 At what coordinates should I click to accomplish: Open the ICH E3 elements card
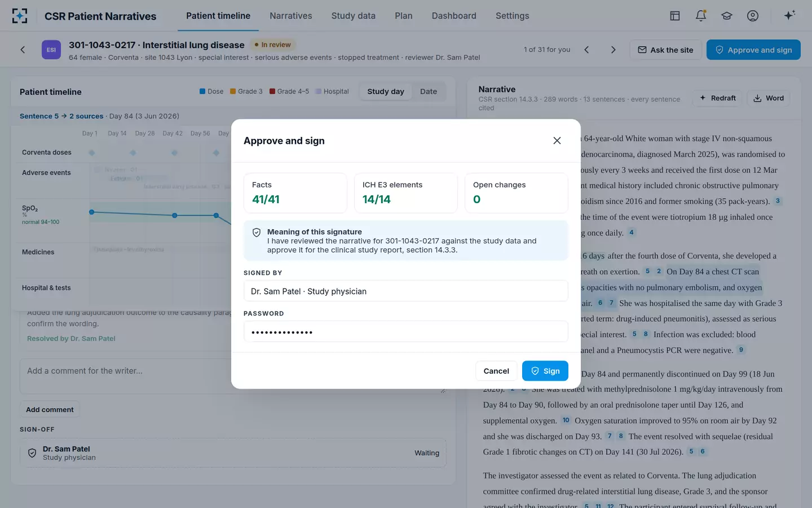coord(406,193)
